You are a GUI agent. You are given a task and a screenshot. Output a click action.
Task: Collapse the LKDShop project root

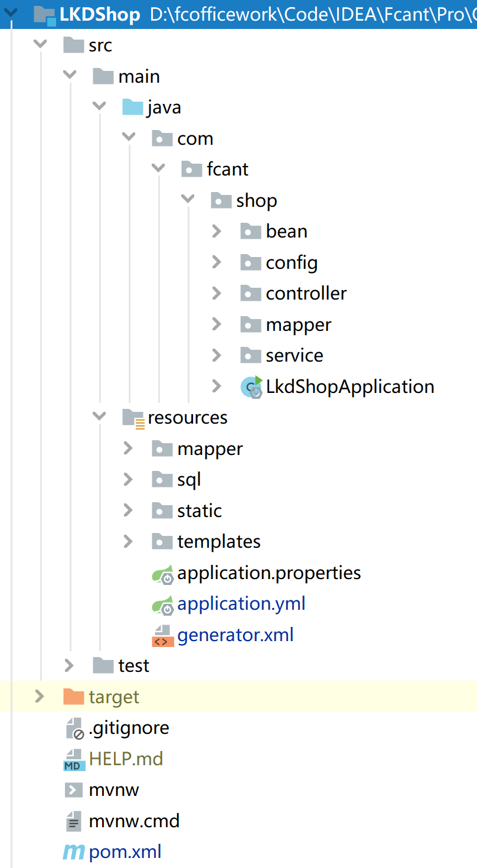[11, 14]
